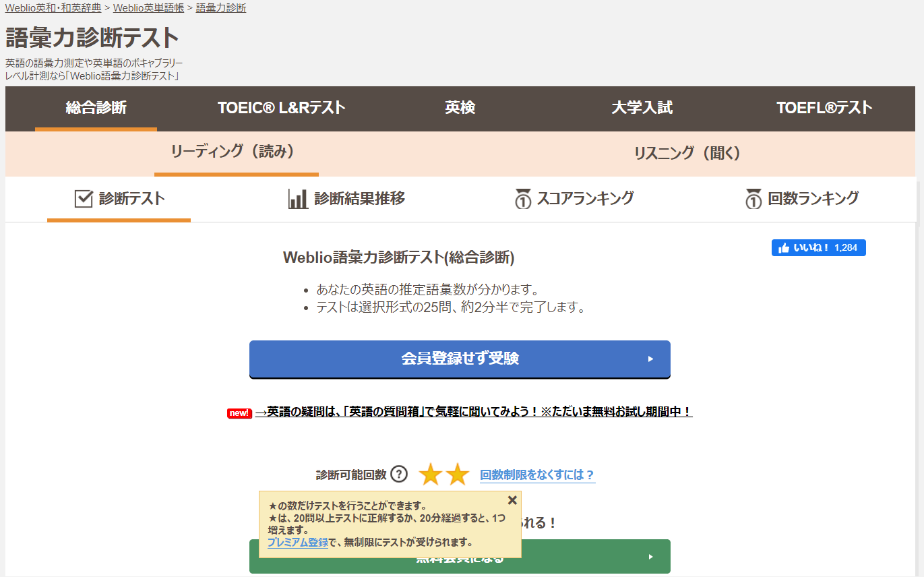
Task: Click the 診断結果推移 bar chart icon
Action: 298,199
